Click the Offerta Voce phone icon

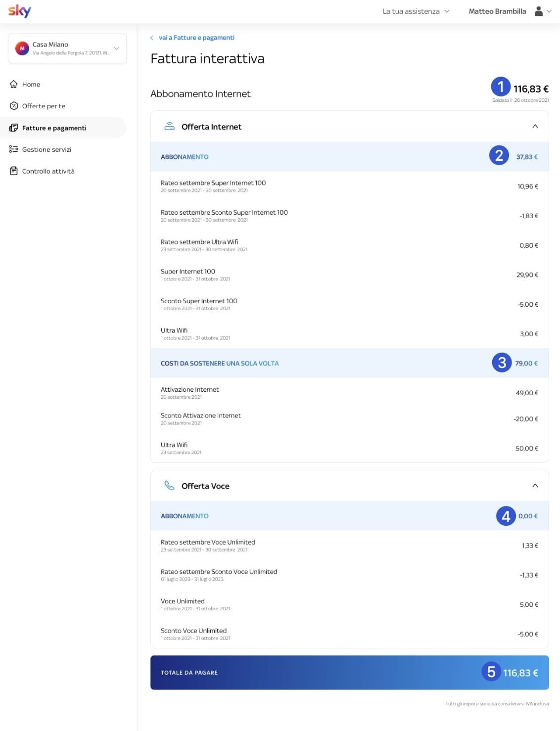tap(170, 486)
